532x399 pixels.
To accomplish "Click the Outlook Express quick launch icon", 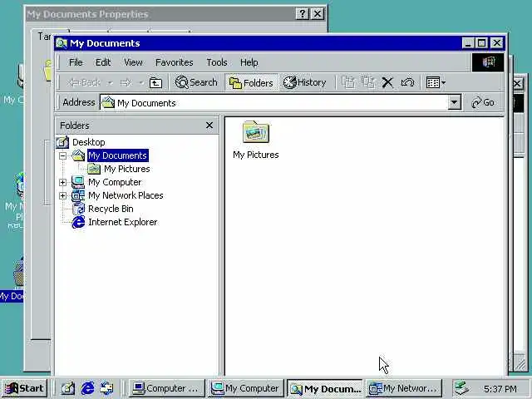I will pos(106,388).
